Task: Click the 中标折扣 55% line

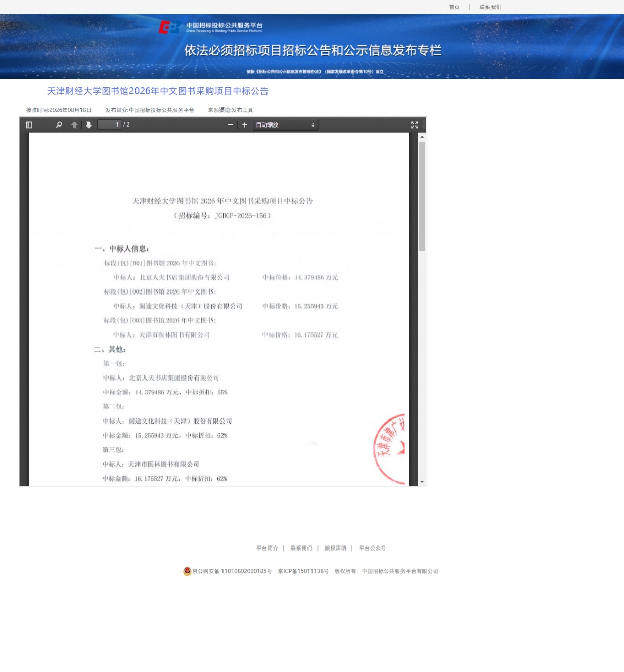Action: pos(165,392)
